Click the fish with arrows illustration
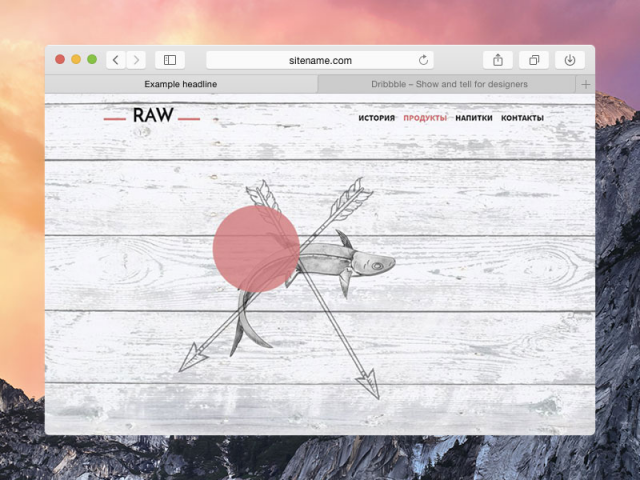 287,288
